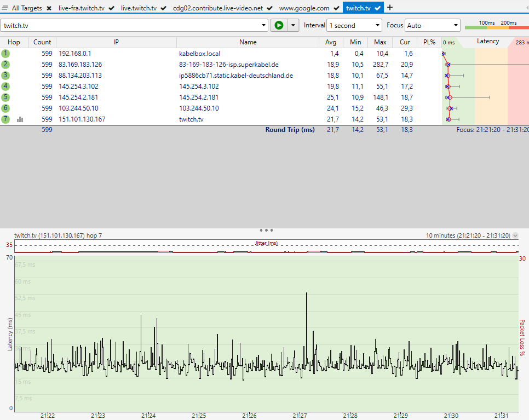Viewport: 529px width, 420px height.
Task: Click the twitch.tv name in hop 7
Action: [191, 119]
